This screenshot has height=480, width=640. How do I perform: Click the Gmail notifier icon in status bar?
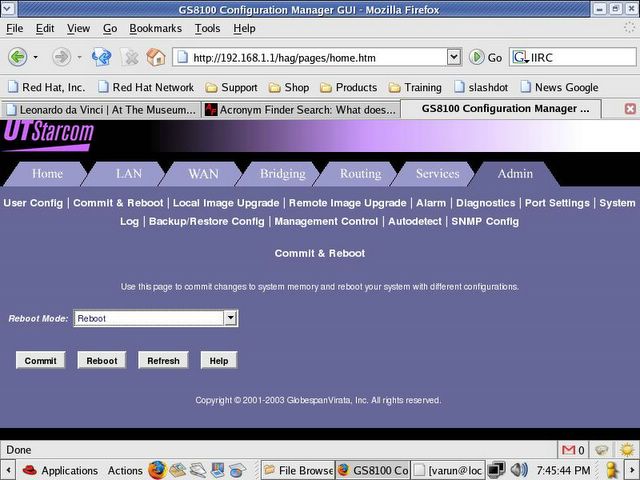569,450
